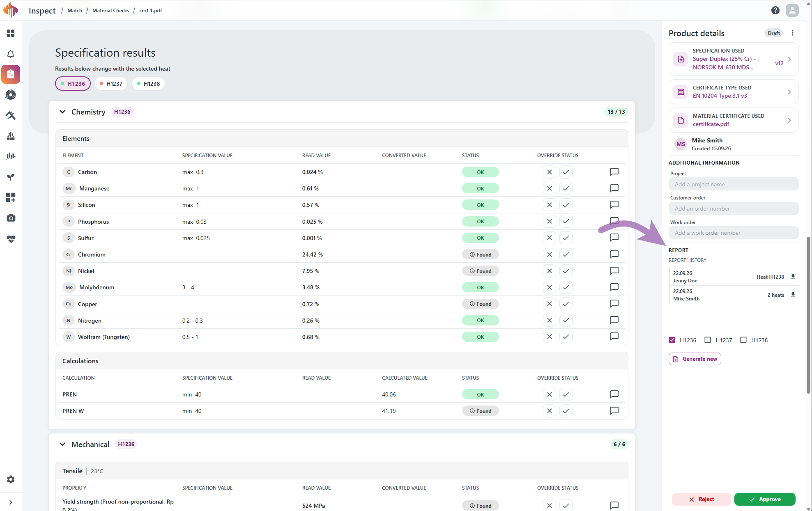Go to Match breadcrumb link
Screen dimensions: 812x511
[75, 11]
